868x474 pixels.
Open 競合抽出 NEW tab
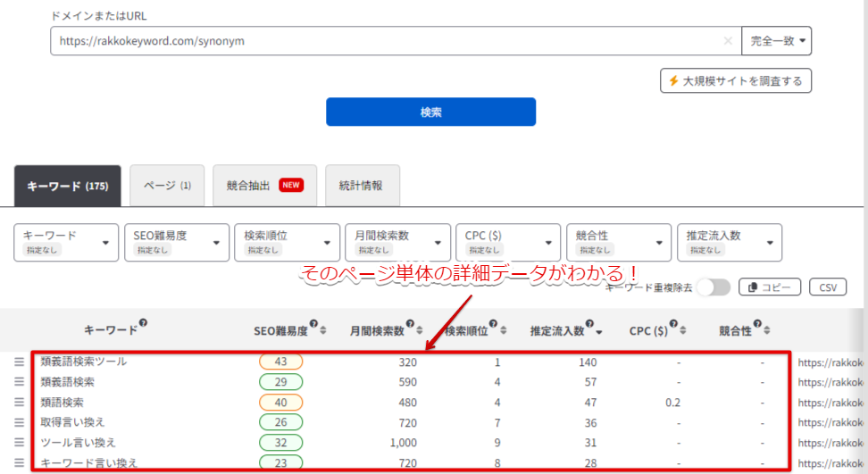[264, 186]
